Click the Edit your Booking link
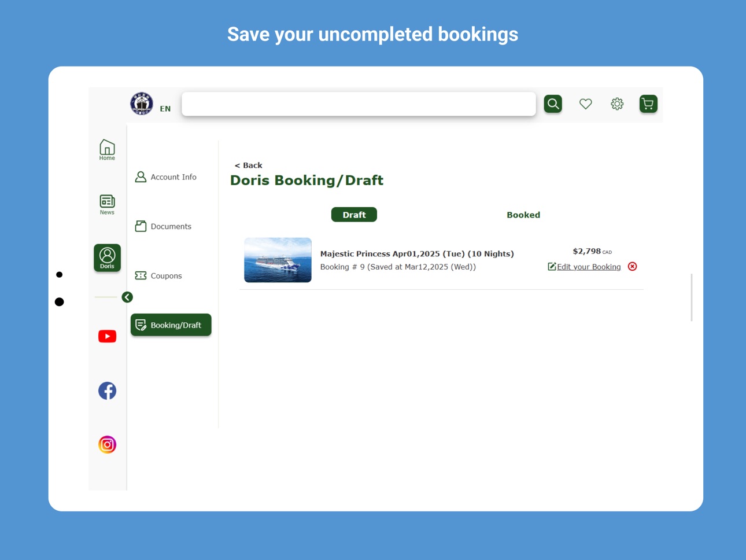Screen dimensions: 746x560 584,267
